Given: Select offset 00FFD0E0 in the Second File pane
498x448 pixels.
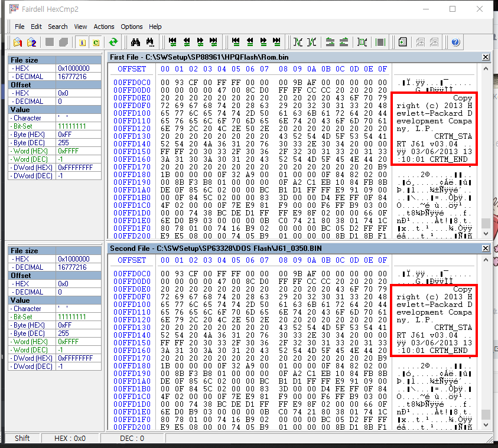Looking at the screenshot, I should (x=132, y=289).
